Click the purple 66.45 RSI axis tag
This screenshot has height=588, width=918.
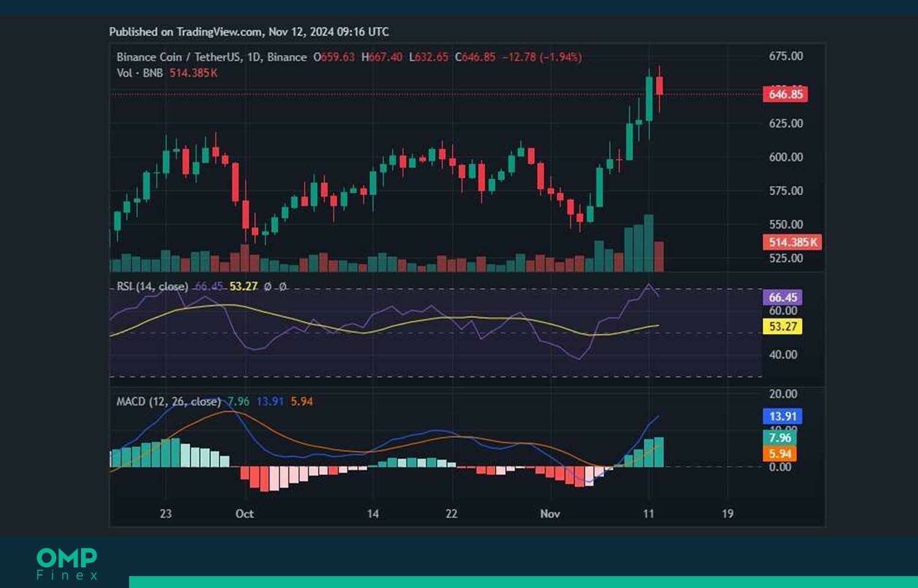coord(782,297)
